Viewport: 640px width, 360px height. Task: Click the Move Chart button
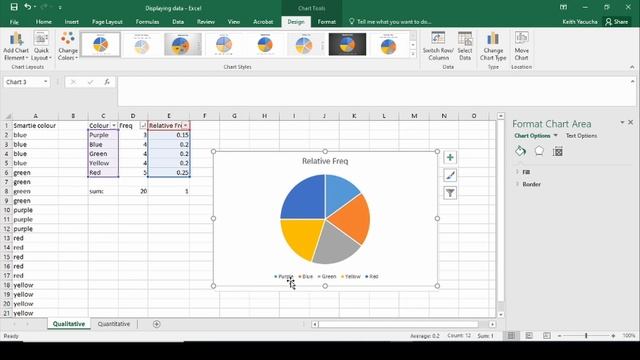click(x=521, y=46)
